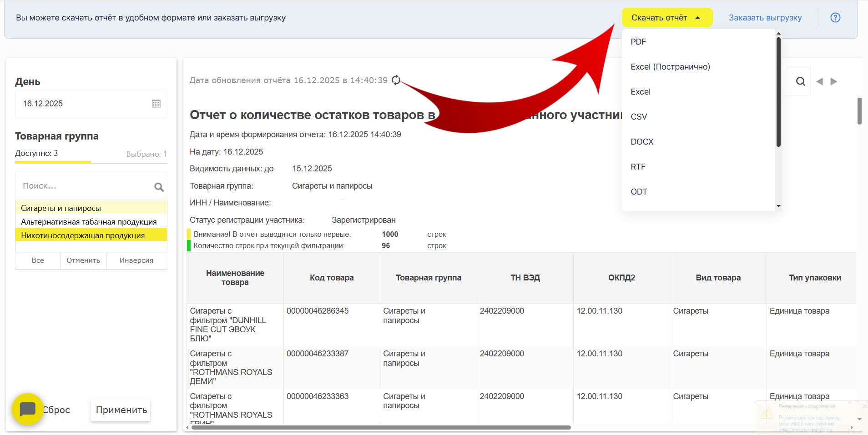Click the magnifier icon in the Поиск field
The width and height of the screenshot is (868, 435).
click(159, 187)
